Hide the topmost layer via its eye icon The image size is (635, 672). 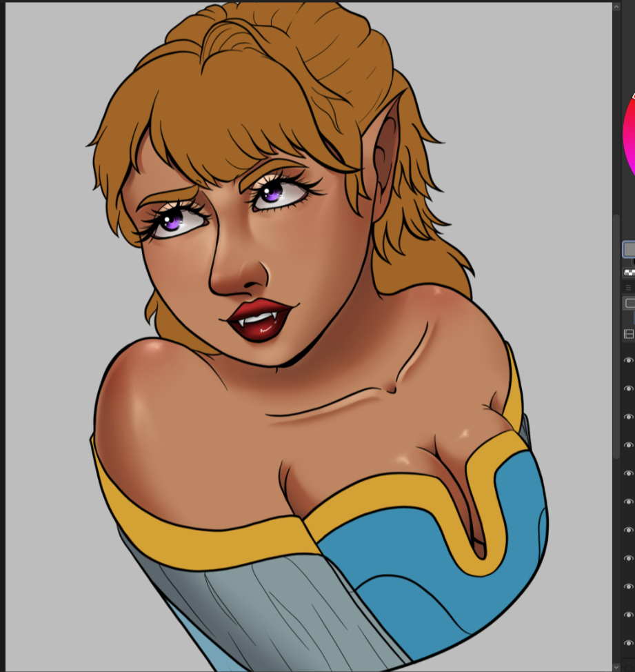pos(628,361)
